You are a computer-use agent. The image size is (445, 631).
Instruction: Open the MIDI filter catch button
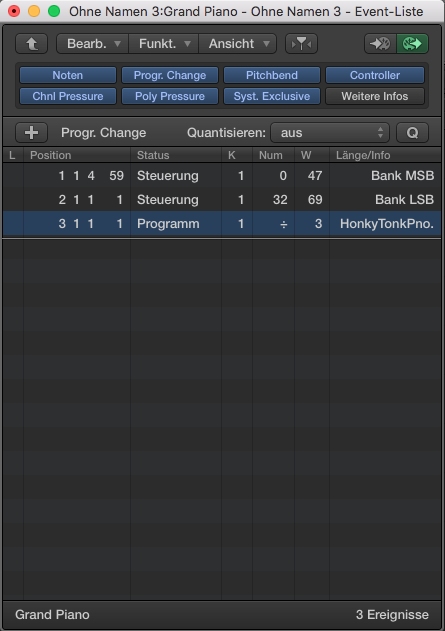click(301, 43)
